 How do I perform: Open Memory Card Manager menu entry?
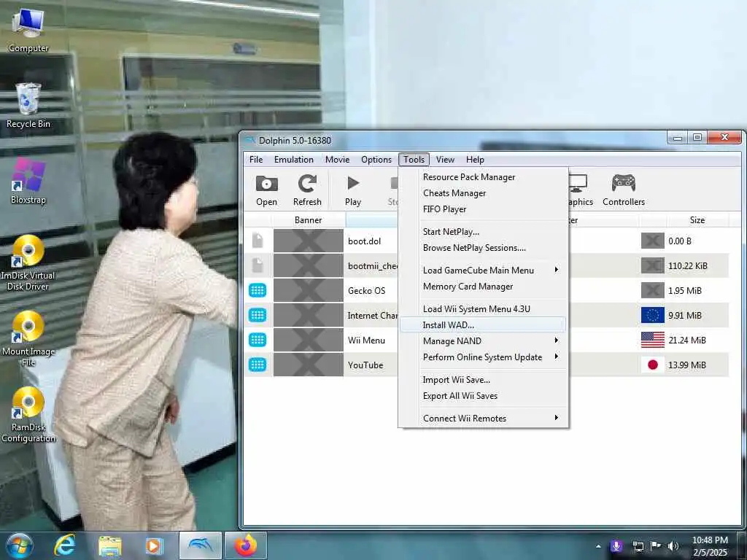click(x=483, y=286)
